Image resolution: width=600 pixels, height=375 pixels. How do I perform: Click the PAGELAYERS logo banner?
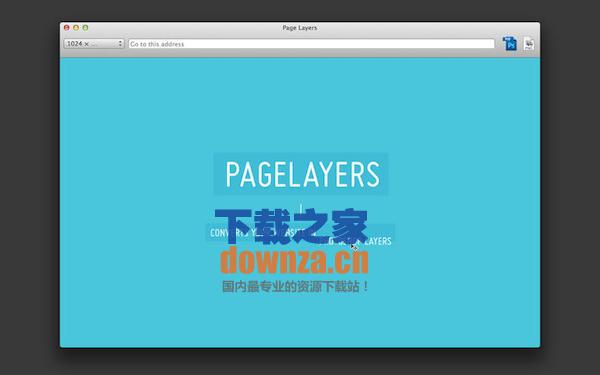point(301,174)
